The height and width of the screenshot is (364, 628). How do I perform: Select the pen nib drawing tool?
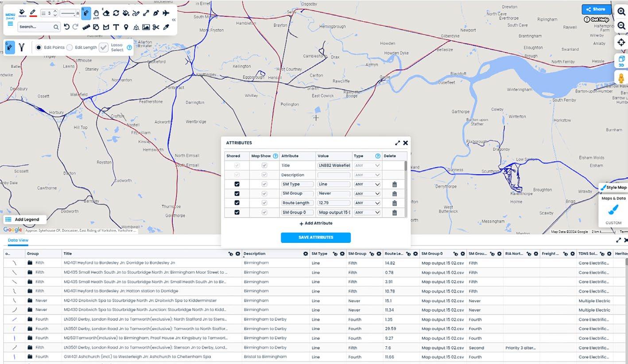pos(156,13)
